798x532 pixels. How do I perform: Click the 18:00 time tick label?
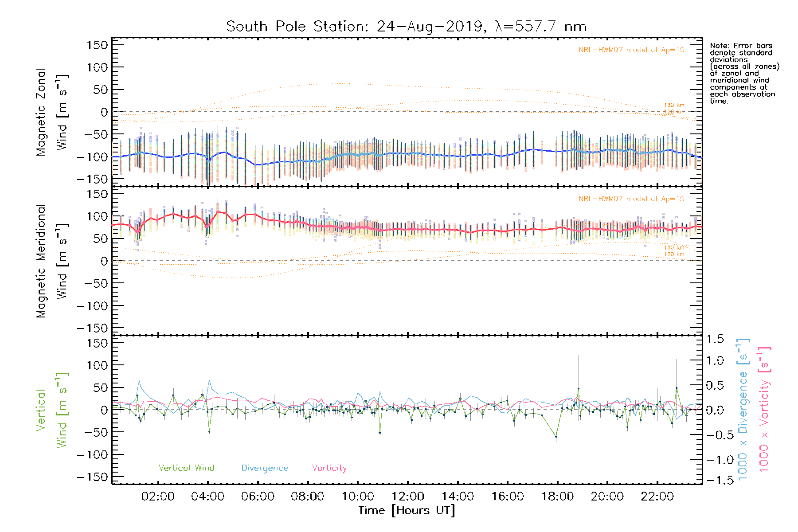(557, 497)
